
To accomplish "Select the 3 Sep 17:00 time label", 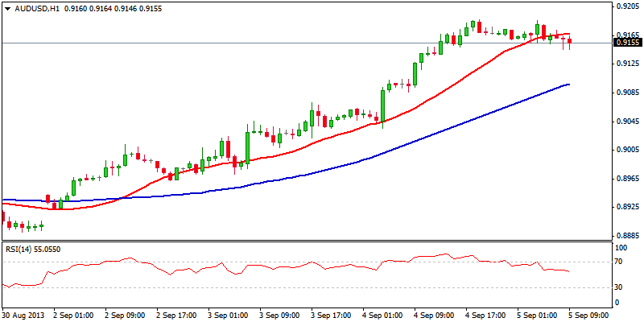I will [331, 316].
